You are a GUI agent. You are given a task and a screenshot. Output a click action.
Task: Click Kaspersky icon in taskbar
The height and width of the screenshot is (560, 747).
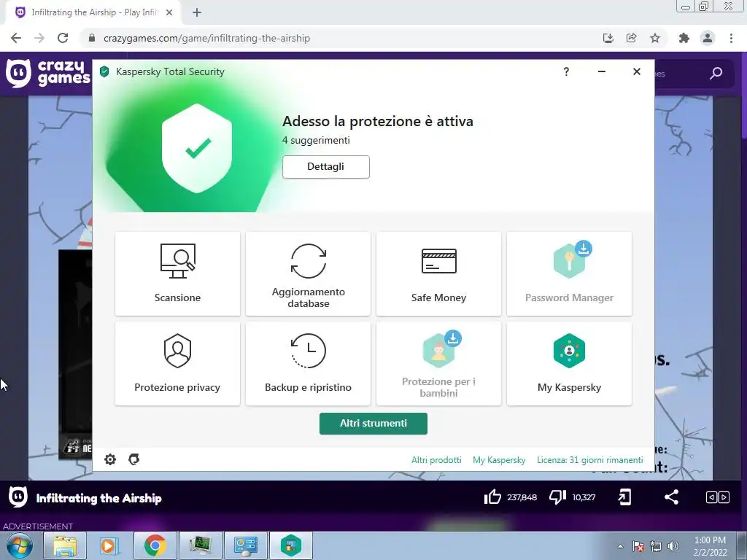pos(290,545)
